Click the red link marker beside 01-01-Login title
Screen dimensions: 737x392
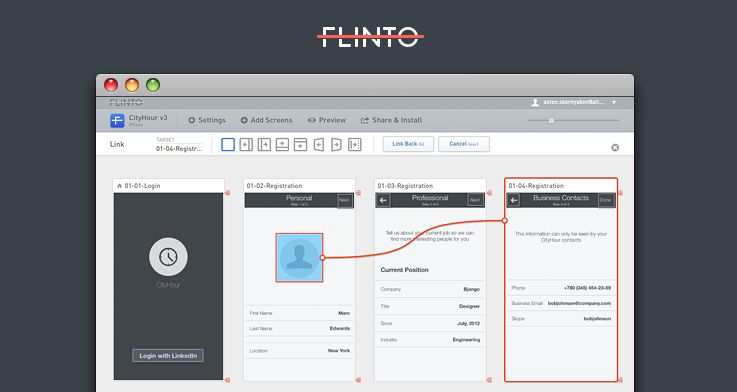pyautogui.click(x=227, y=193)
